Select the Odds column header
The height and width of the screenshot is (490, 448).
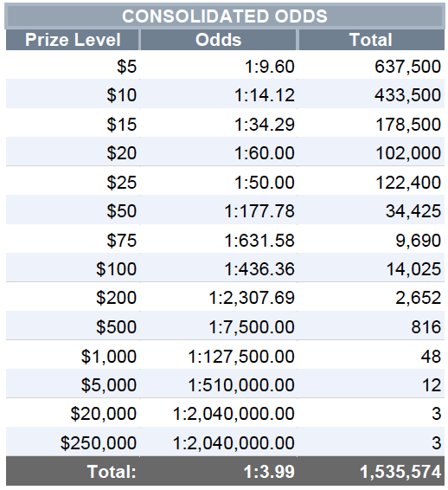tap(219, 40)
